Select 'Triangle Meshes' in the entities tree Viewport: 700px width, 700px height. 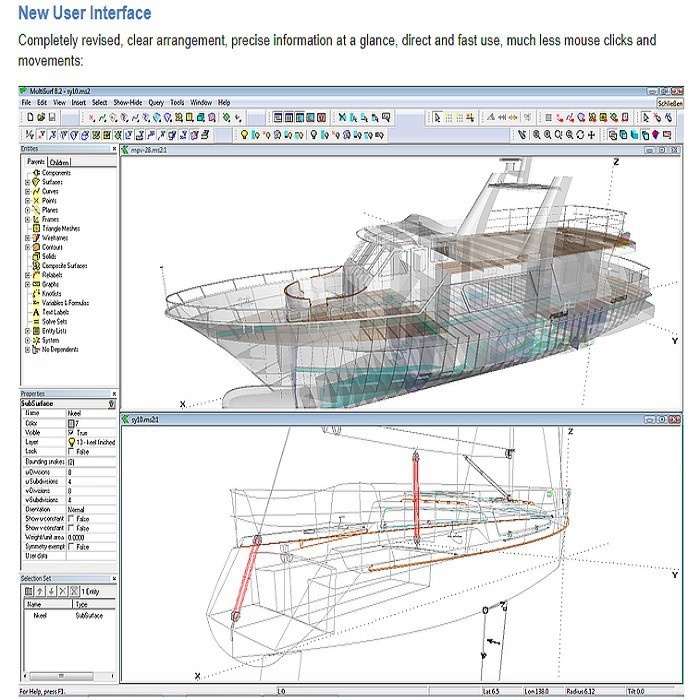[61, 229]
